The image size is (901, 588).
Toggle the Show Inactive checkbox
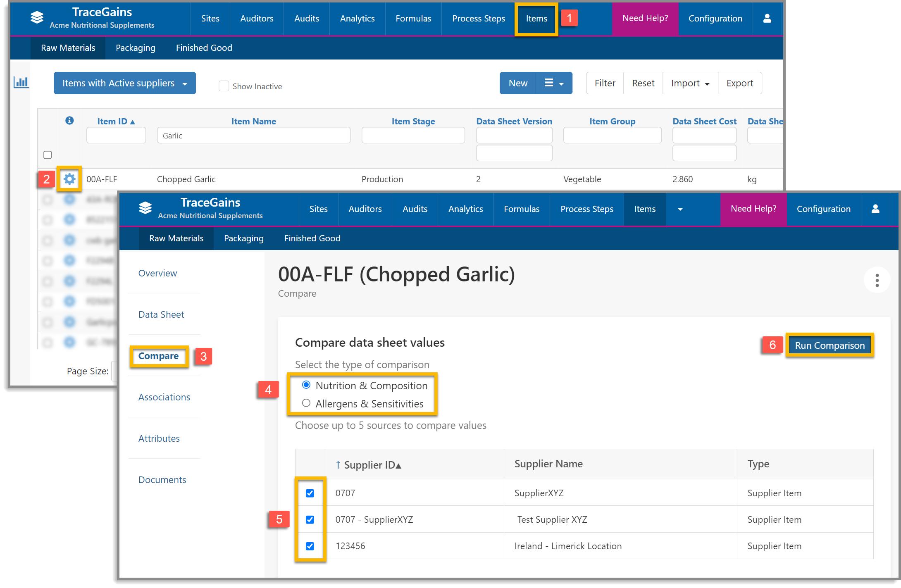point(224,86)
